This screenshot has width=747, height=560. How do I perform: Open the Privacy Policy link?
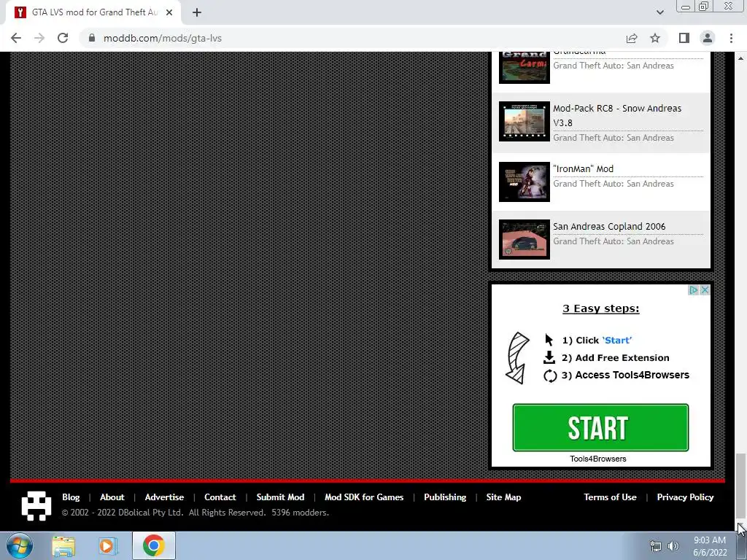(x=685, y=497)
